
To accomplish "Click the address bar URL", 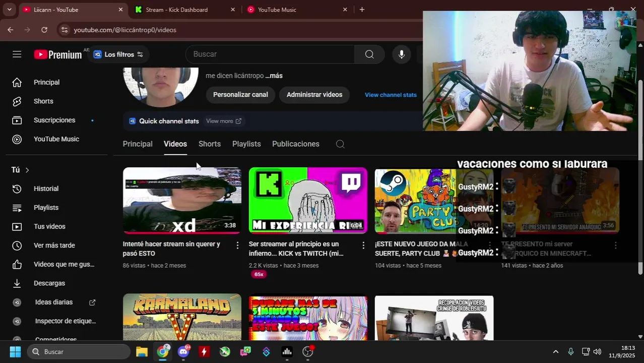I will tap(125, 30).
